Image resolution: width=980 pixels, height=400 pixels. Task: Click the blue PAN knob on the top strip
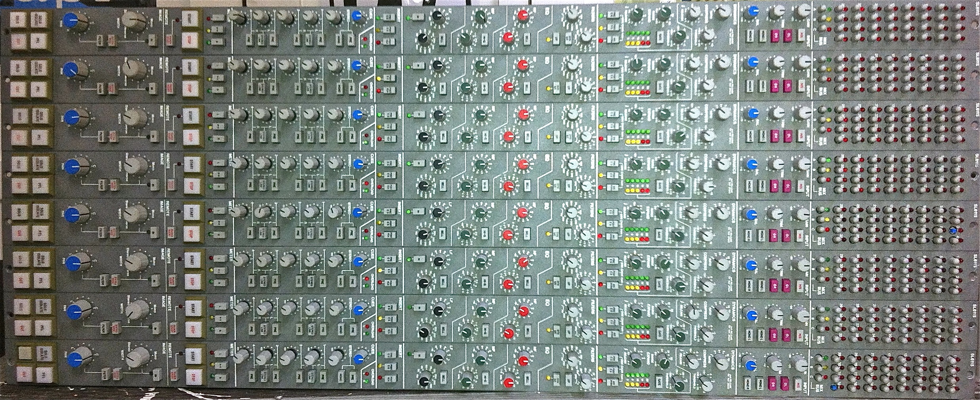point(73,21)
